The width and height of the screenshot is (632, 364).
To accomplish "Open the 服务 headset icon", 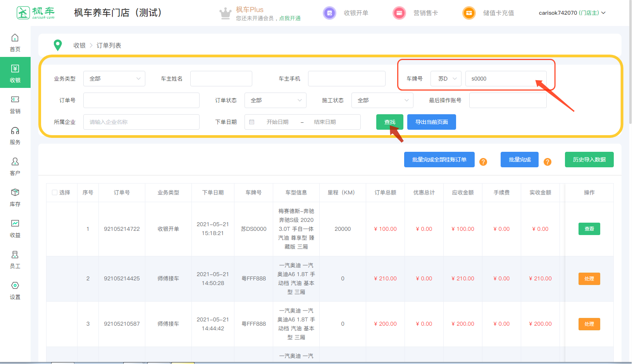I will click(15, 131).
